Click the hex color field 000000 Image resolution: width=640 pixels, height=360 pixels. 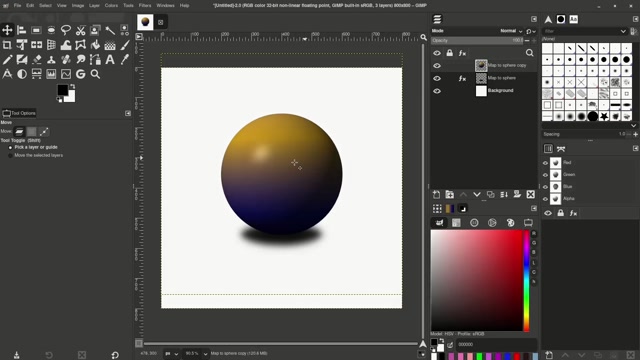(496, 344)
